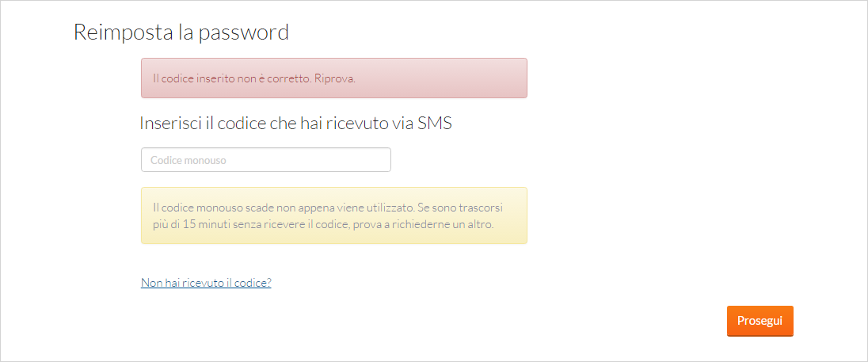Click the "Inserisci il codice" SMS subheading
Screen dimensions: 868x362
click(295, 123)
